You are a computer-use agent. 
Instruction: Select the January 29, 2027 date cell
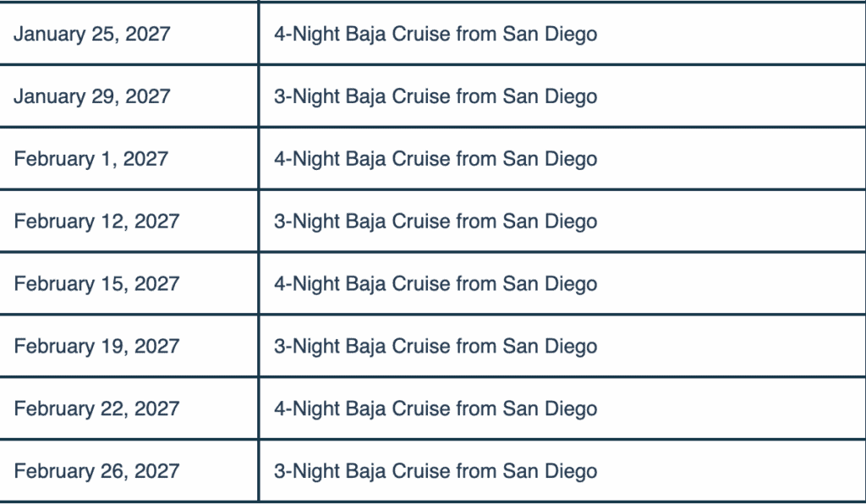click(x=91, y=96)
